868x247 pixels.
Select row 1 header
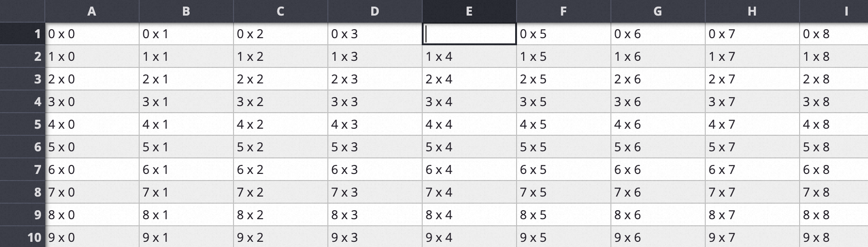pos(22,34)
